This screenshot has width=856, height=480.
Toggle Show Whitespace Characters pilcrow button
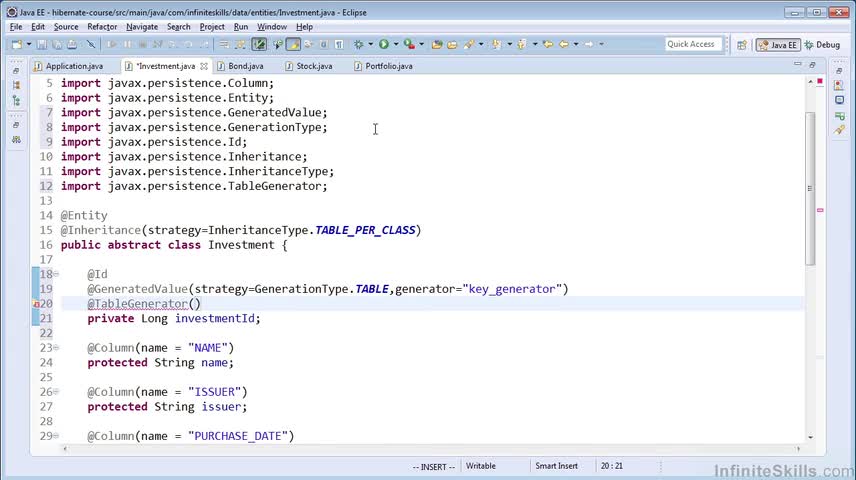point(339,44)
